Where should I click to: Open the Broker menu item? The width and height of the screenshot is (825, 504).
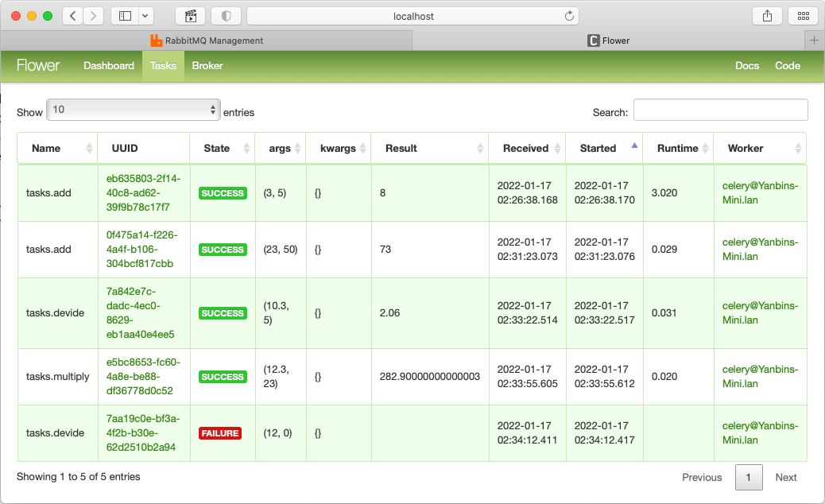tap(207, 66)
